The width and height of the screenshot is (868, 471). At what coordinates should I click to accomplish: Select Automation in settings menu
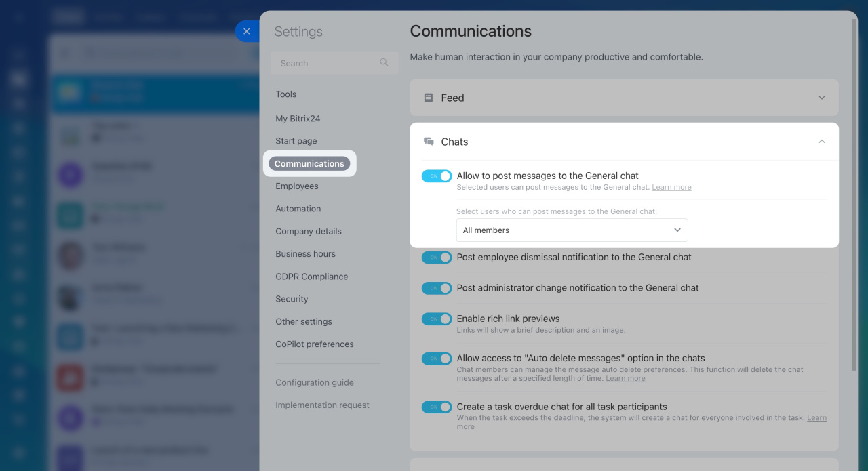click(x=298, y=209)
